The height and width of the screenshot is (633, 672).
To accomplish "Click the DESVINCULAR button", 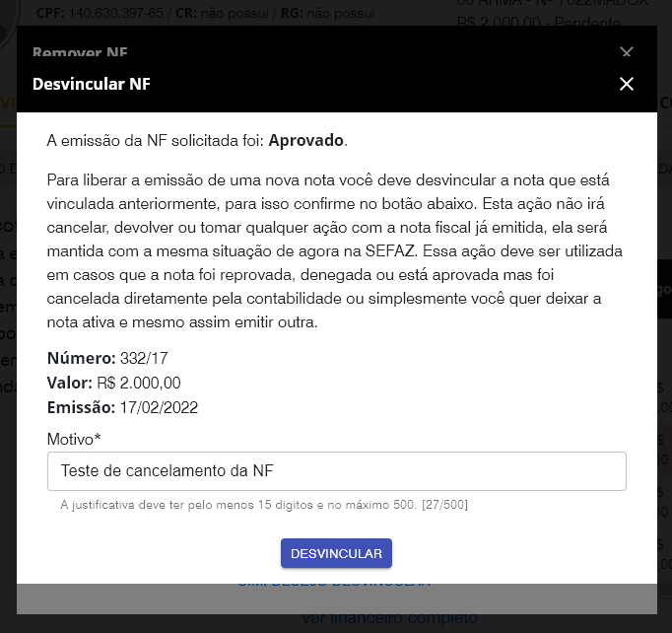I will point(336,553).
